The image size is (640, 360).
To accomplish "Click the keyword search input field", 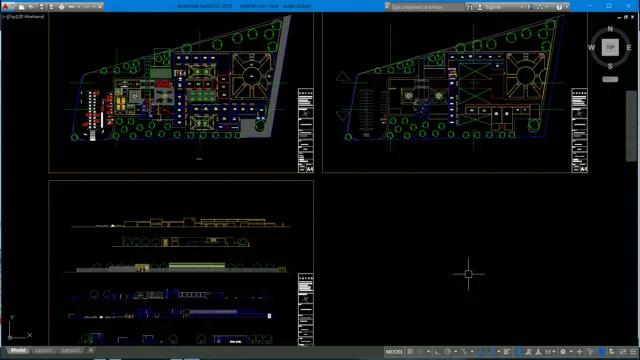I will pyautogui.click(x=427, y=7).
